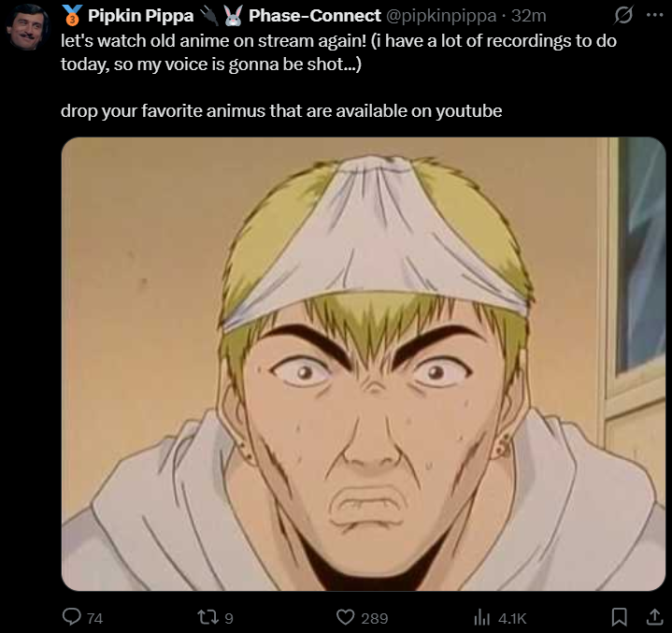
Task: Click the 4.1K views count
Action: pyautogui.click(x=512, y=618)
